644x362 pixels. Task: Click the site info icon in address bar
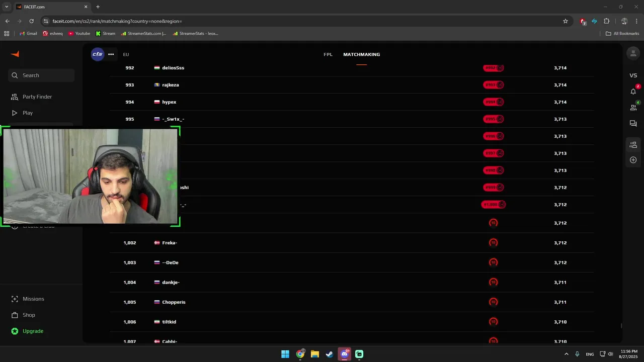pos(46,21)
